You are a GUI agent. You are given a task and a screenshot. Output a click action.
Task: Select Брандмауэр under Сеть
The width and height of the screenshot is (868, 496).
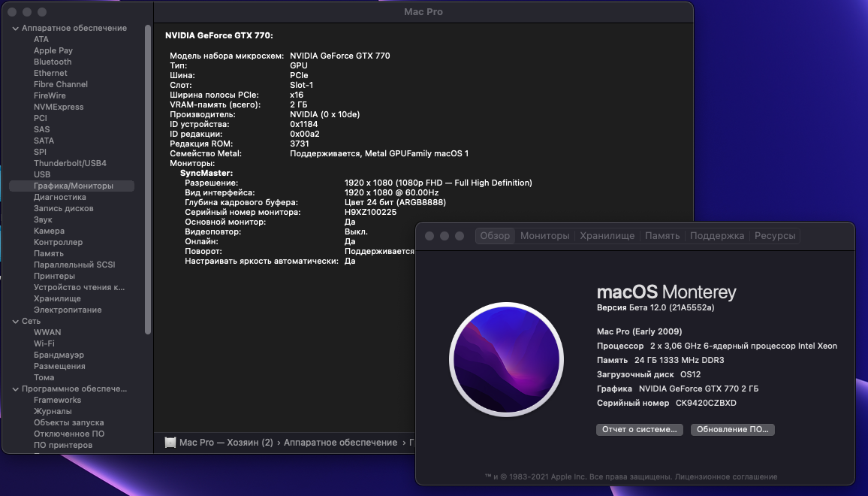pos(59,355)
